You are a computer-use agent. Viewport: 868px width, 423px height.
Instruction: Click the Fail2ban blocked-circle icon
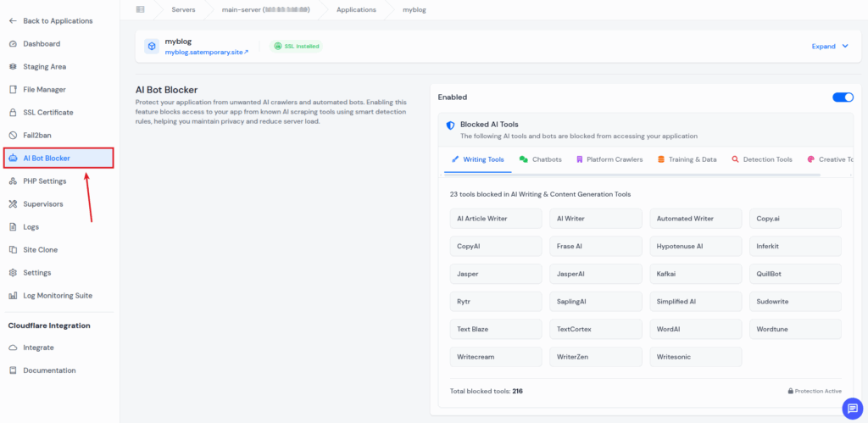14,135
